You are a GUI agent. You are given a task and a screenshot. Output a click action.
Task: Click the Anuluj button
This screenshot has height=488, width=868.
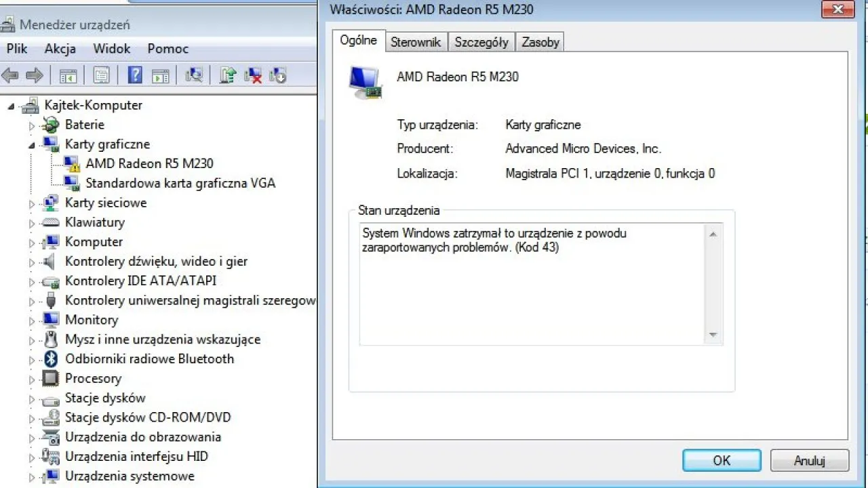pyautogui.click(x=809, y=460)
